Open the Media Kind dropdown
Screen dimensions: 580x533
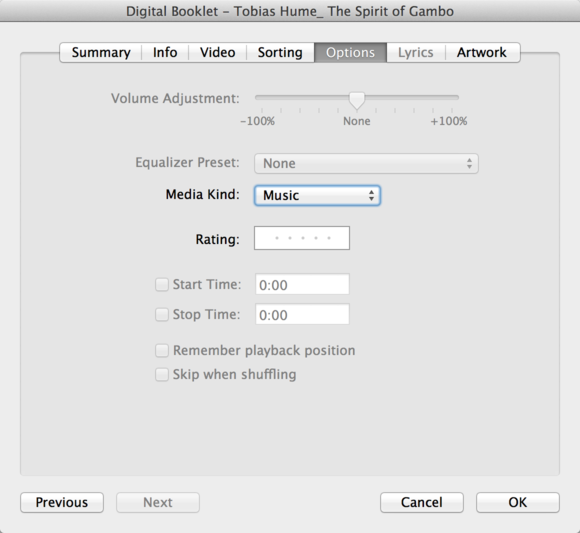pos(317,195)
